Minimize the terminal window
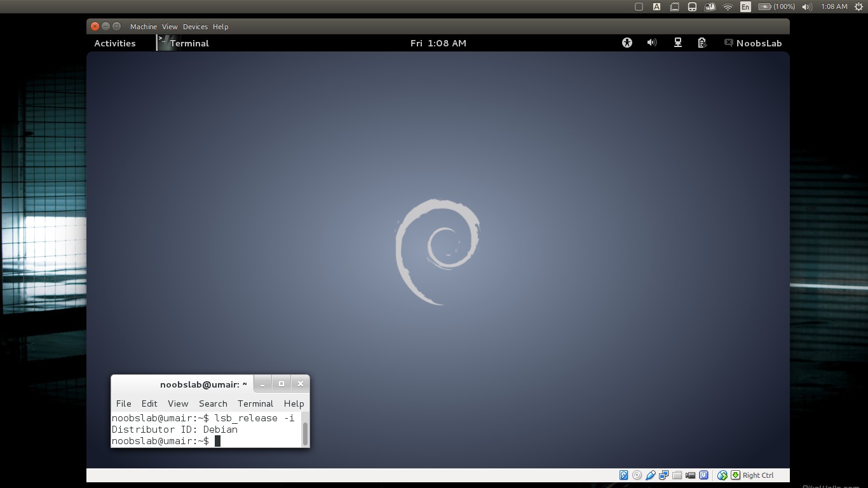868x488 pixels. point(262,384)
